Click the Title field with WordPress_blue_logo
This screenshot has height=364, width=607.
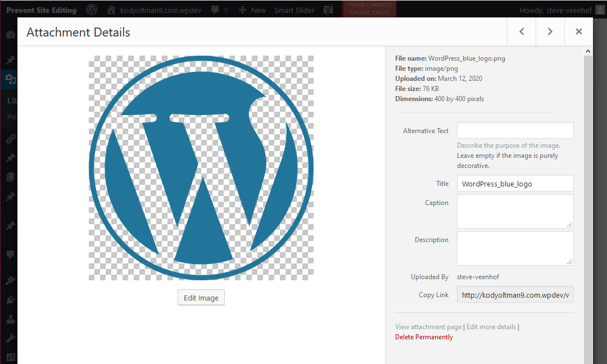(515, 183)
